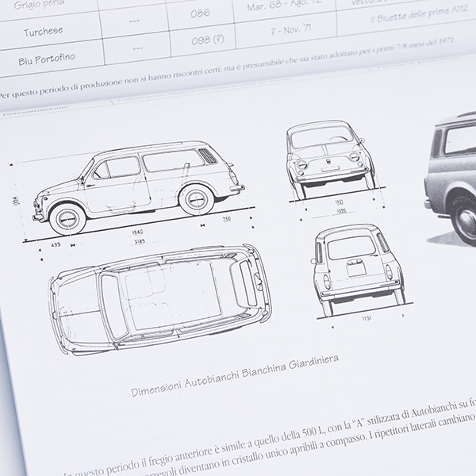Click the rear overhang dimension "750"
Viewport: 476px width, 476px height.
click(x=226, y=219)
